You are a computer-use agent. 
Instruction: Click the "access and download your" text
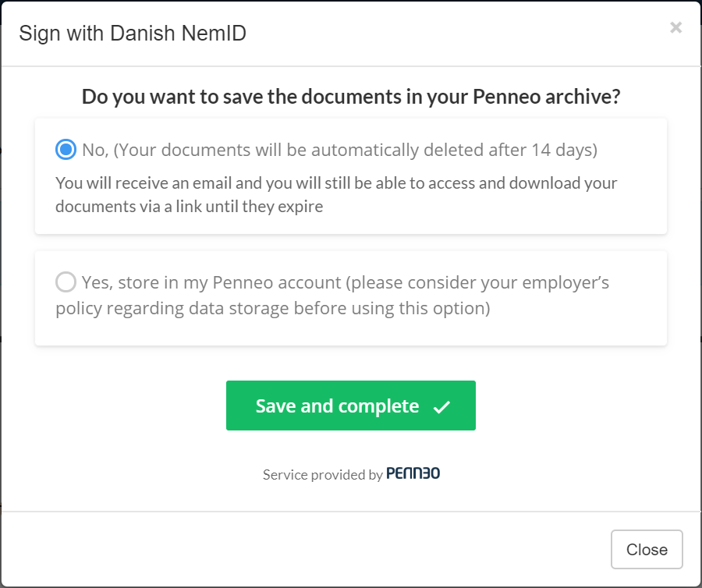523,183
